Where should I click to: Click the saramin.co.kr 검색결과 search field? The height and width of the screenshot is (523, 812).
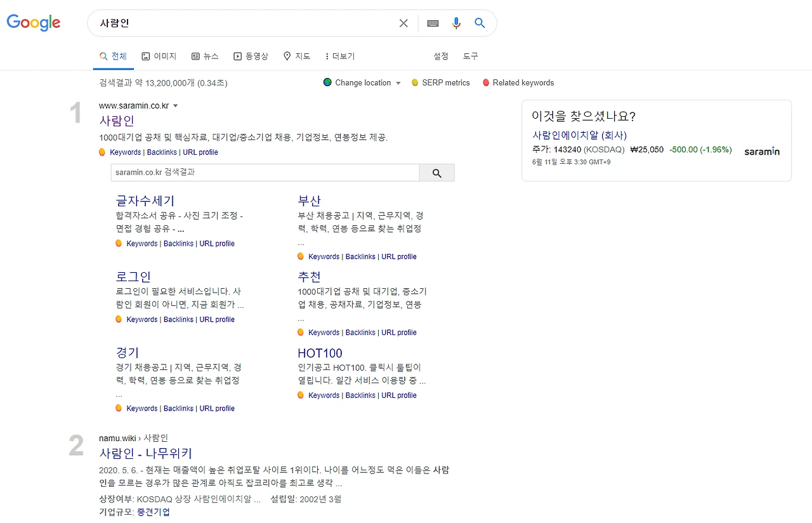265,173
